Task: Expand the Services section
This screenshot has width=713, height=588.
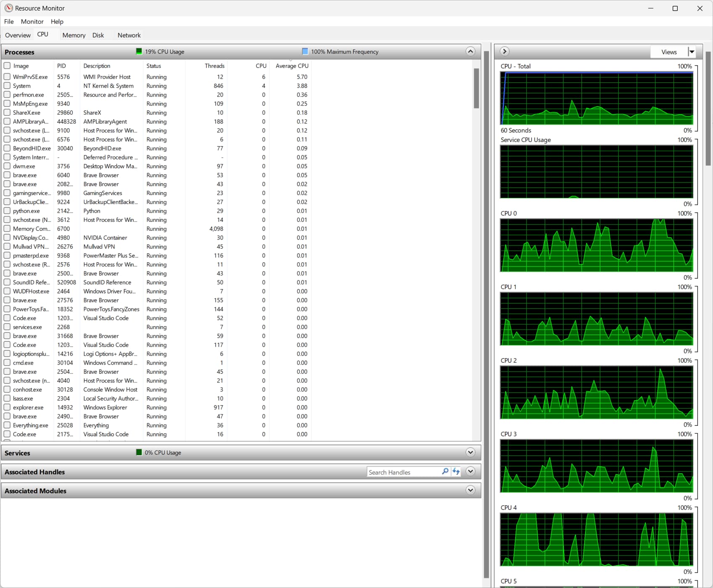Action: 470,452
